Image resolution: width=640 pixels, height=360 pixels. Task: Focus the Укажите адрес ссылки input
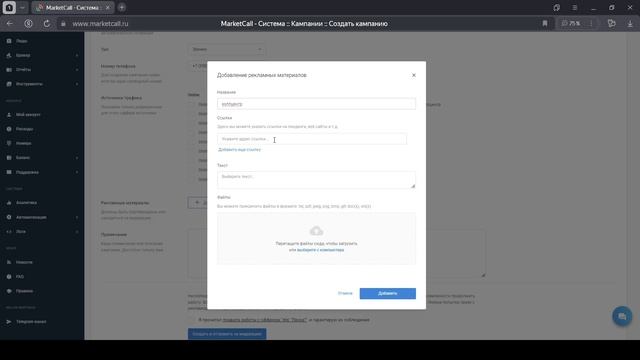[312, 139]
